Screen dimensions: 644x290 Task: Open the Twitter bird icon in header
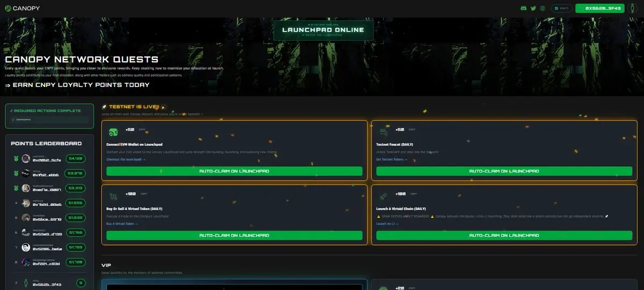click(x=533, y=8)
